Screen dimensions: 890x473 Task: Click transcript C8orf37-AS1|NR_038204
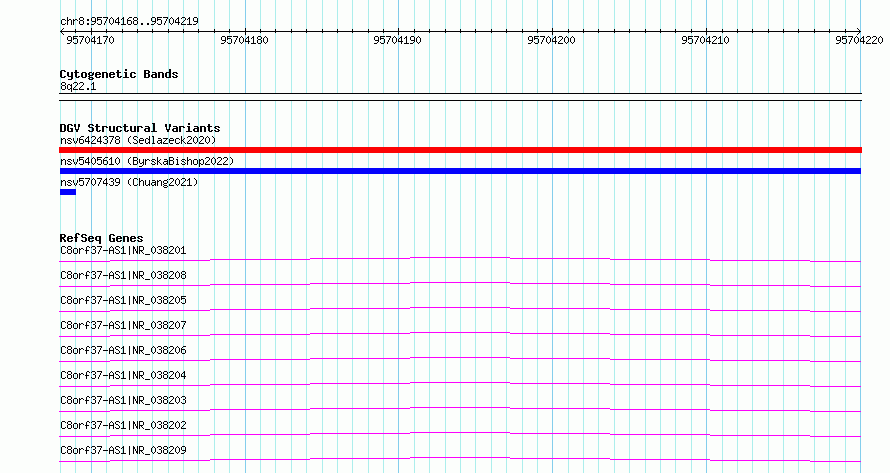[x=123, y=375]
